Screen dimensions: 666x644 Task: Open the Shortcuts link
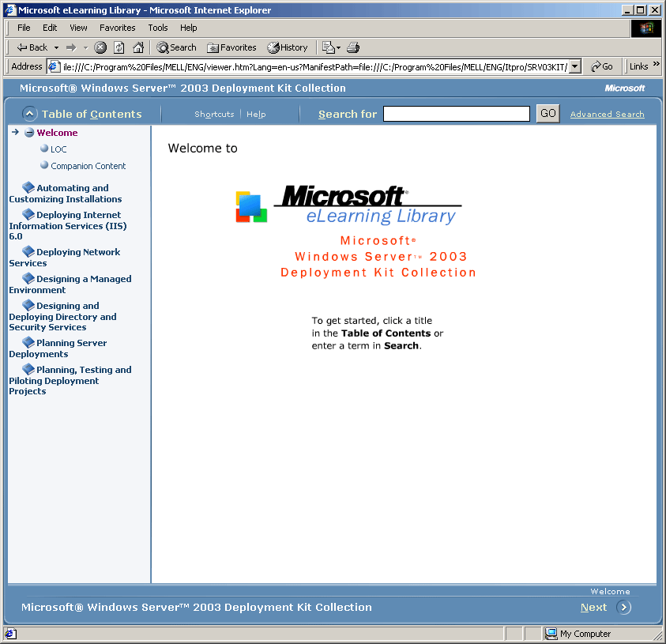pyautogui.click(x=214, y=114)
